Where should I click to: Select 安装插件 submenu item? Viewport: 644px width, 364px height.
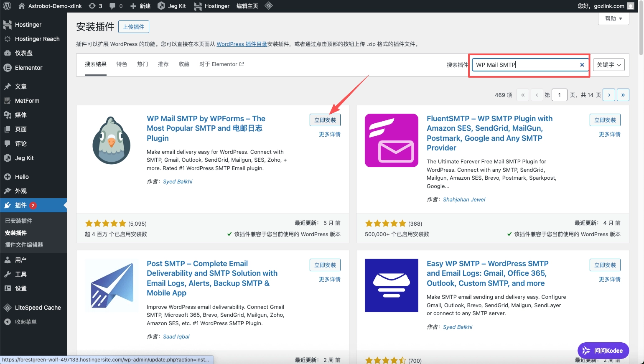[16, 233]
